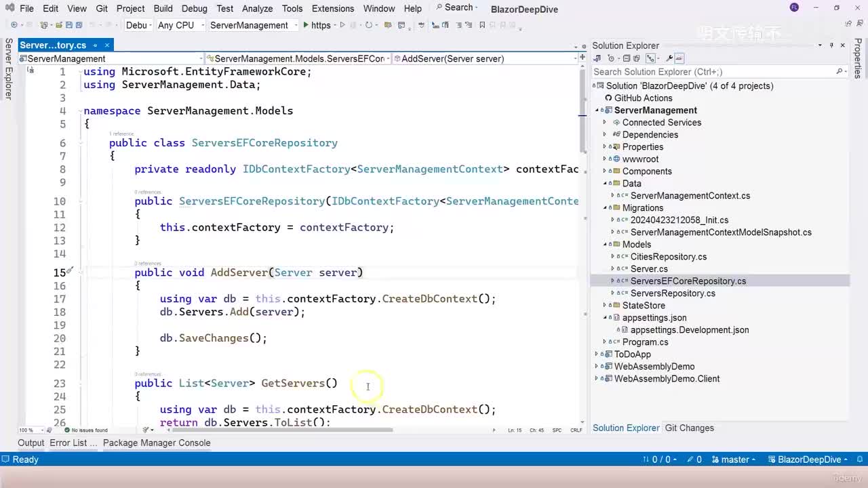Click the search magnifier in Solution Explorer
The height and width of the screenshot is (488, 868).
[x=840, y=72]
